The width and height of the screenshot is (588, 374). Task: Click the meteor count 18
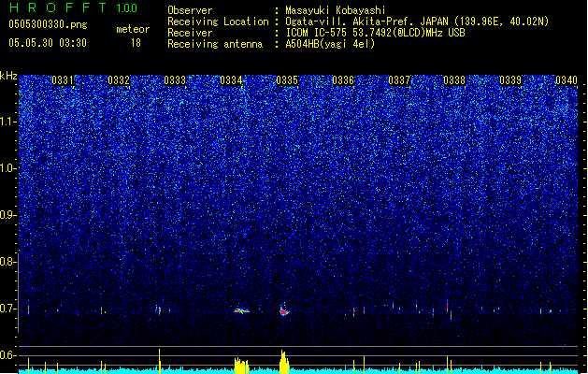[x=136, y=43]
